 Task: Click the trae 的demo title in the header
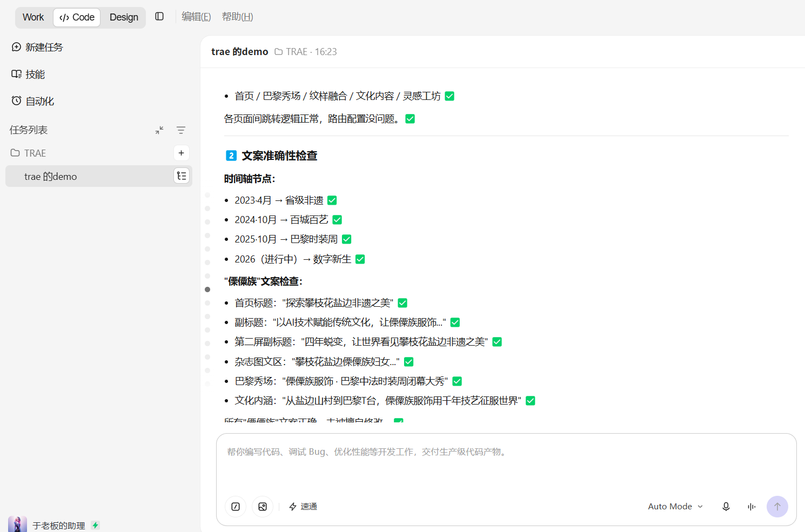pyautogui.click(x=240, y=52)
